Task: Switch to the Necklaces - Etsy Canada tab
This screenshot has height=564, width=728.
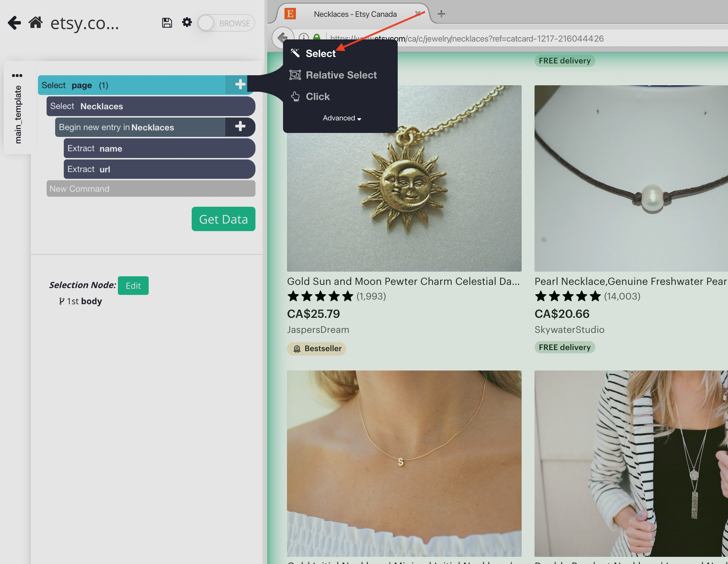Action: 355,14
